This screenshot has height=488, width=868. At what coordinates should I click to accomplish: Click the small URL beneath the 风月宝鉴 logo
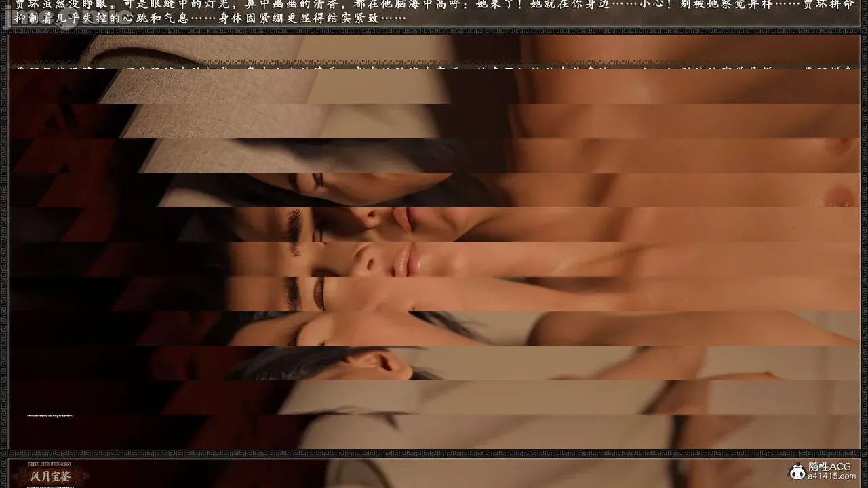click(51, 485)
